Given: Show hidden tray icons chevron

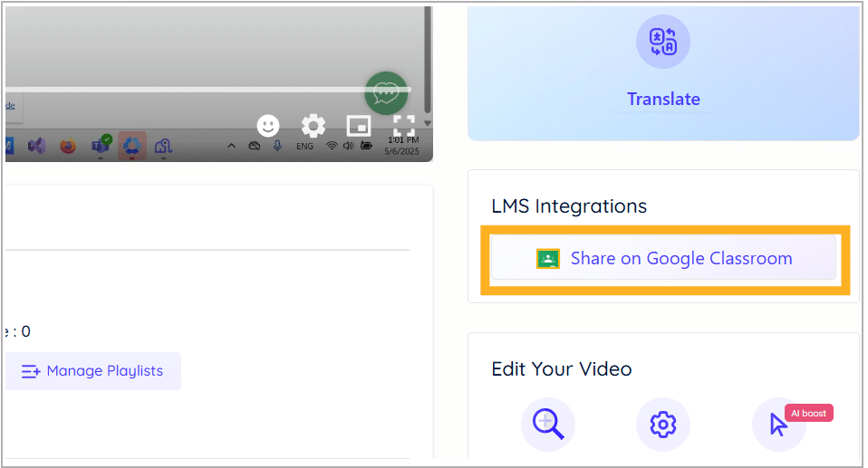Looking at the screenshot, I should tap(231, 146).
